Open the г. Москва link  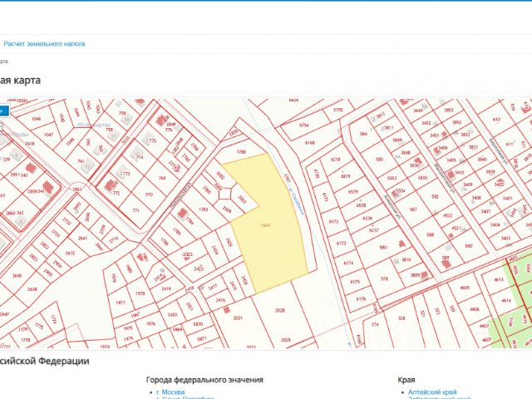170,392
